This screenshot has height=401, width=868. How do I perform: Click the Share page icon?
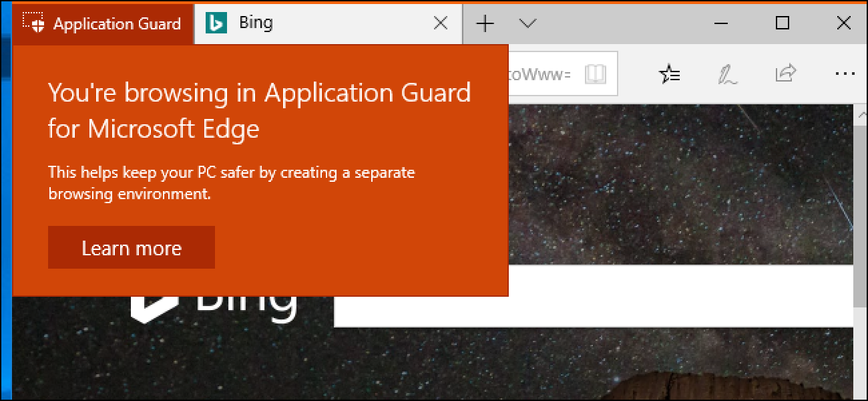(x=786, y=73)
